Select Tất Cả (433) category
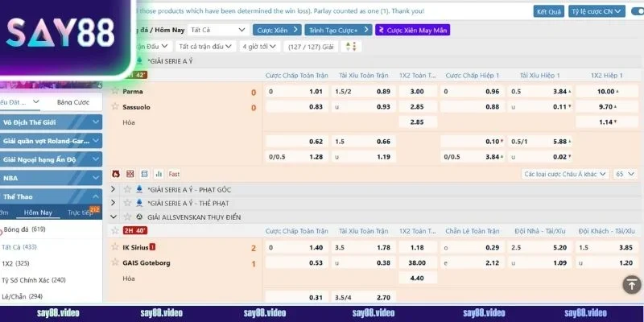The image size is (644, 322). point(19,247)
